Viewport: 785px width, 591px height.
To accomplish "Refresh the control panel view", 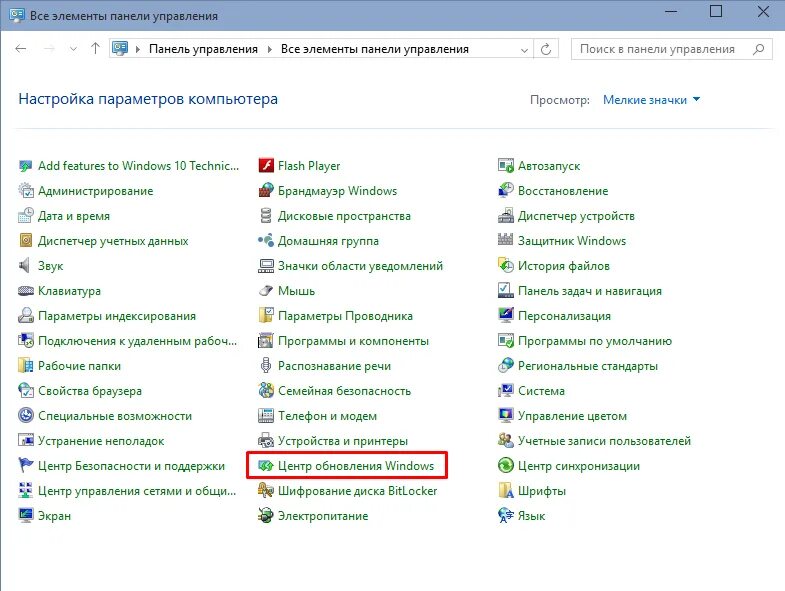I will [546, 49].
